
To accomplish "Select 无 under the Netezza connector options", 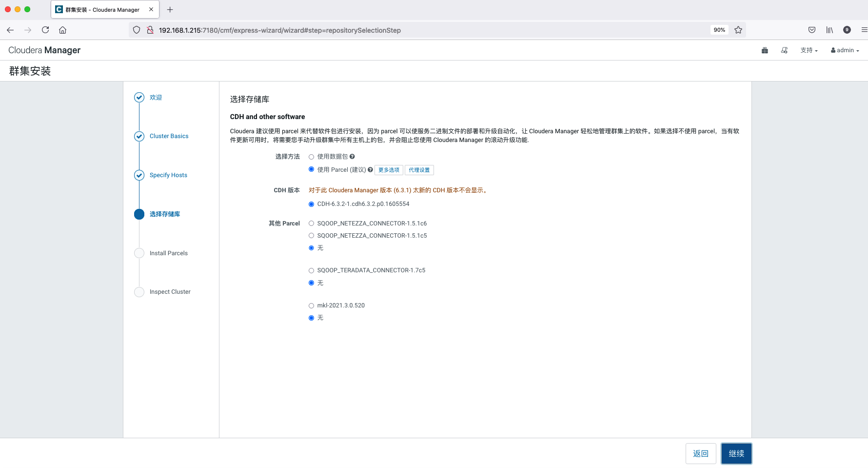I will coord(311,248).
